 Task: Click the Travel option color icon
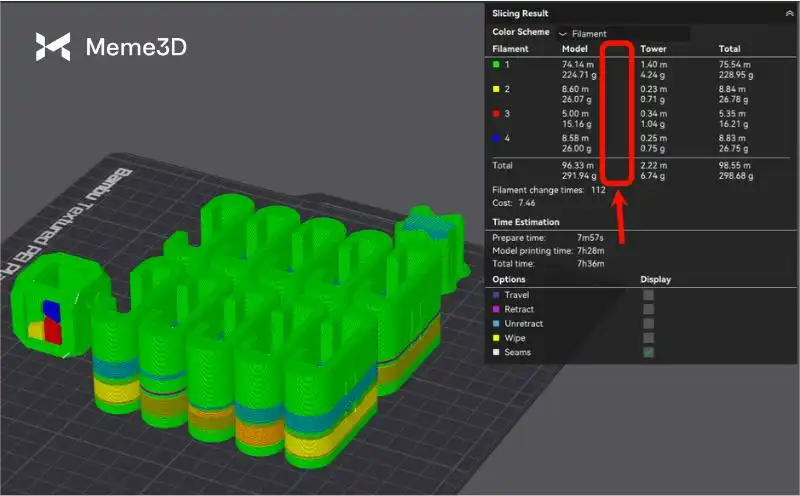[497, 295]
